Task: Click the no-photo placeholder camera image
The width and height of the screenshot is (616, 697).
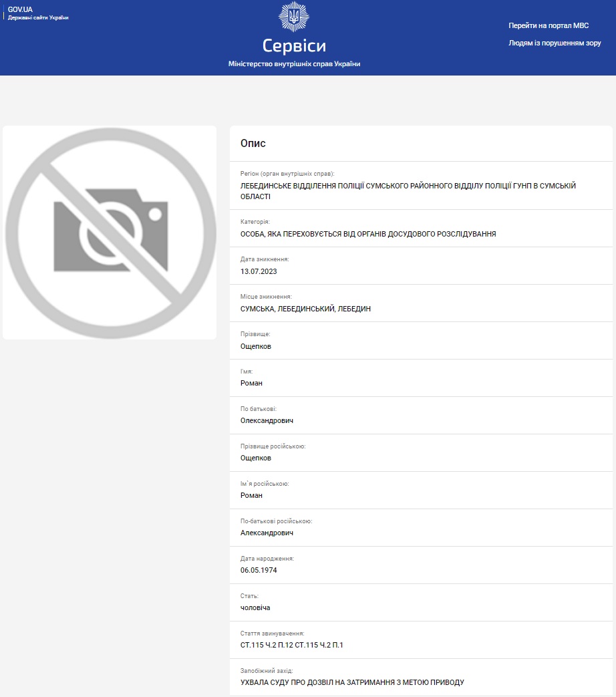Action: point(110,232)
